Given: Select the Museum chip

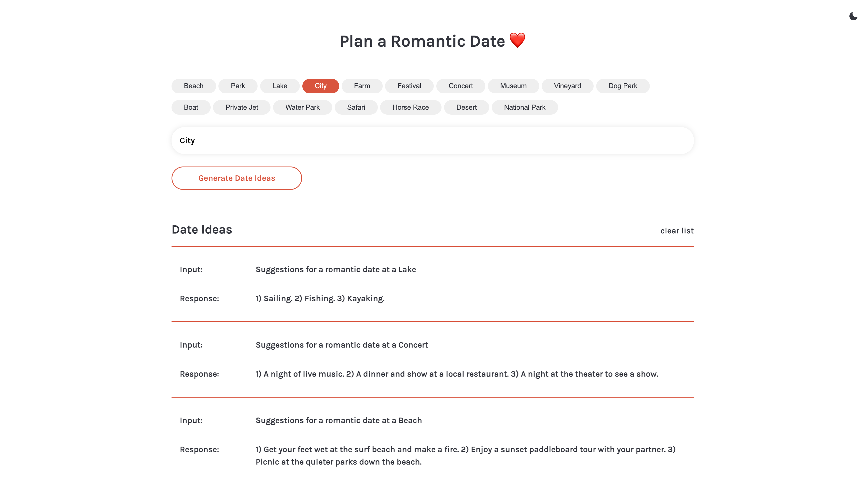Looking at the screenshot, I should (x=513, y=86).
